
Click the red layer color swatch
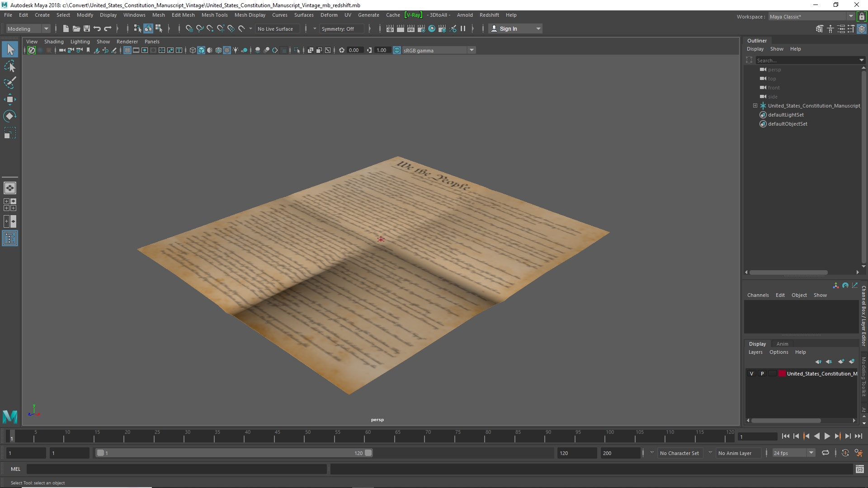coord(782,374)
